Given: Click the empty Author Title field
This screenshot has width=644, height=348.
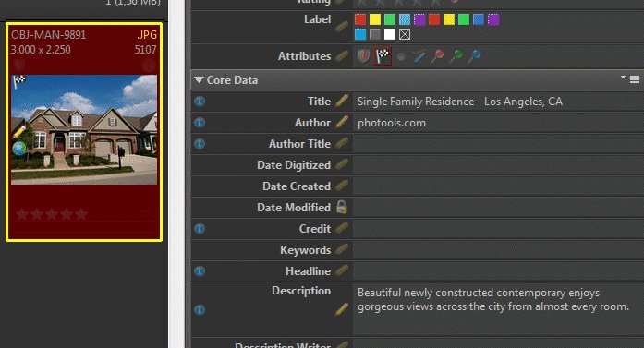Looking at the screenshot, I should (498, 144).
